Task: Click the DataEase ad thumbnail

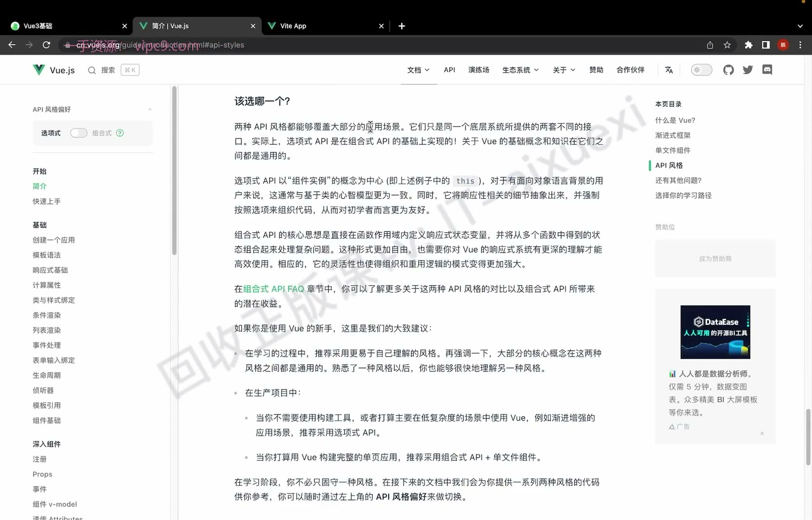Action: [715, 332]
